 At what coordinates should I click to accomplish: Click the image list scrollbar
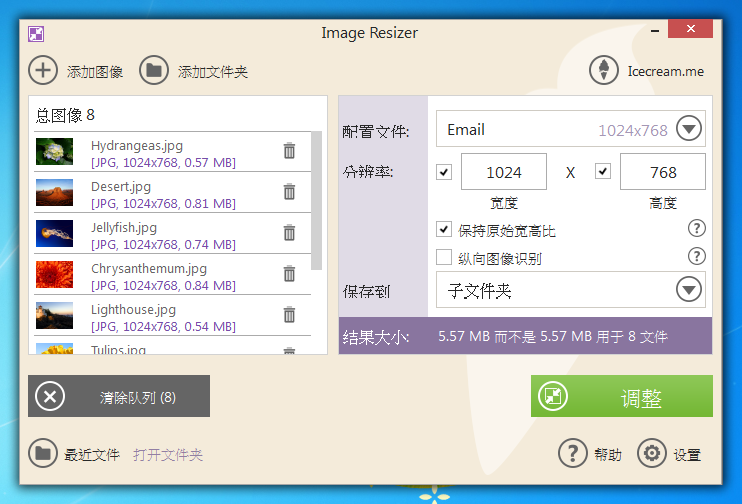coord(317,200)
